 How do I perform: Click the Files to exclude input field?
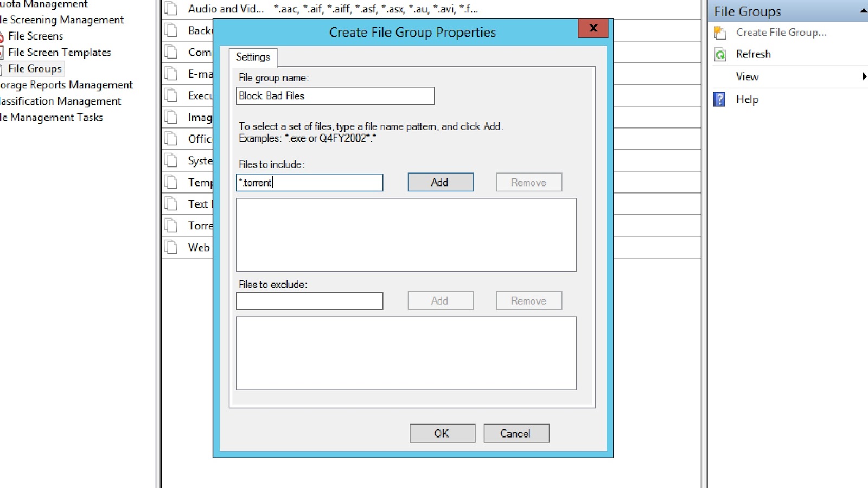click(309, 300)
